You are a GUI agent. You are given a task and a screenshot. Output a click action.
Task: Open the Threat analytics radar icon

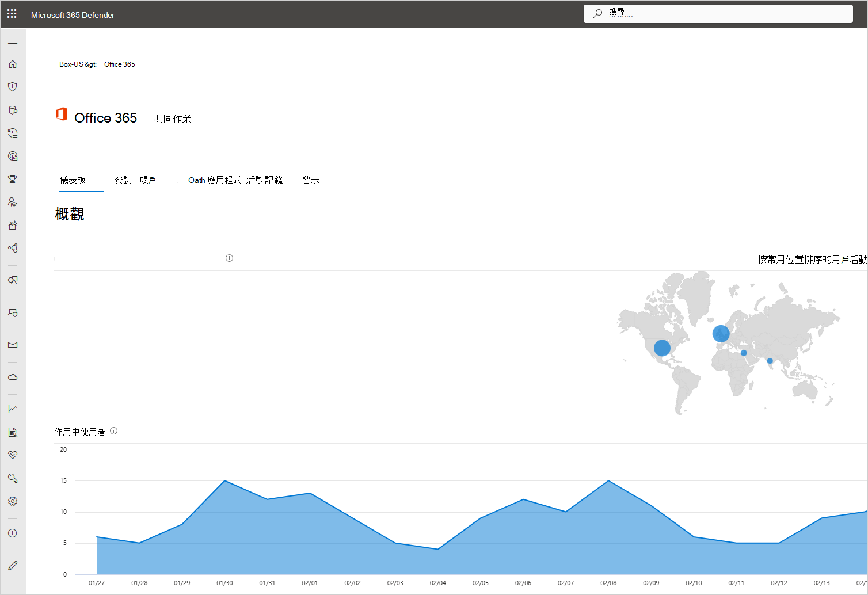(13, 156)
